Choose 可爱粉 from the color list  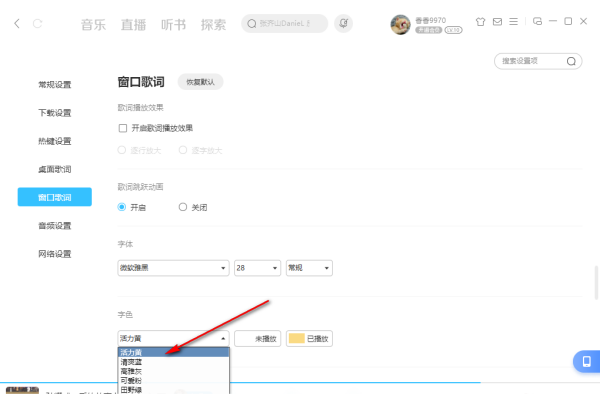pyautogui.click(x=173, y=380)
